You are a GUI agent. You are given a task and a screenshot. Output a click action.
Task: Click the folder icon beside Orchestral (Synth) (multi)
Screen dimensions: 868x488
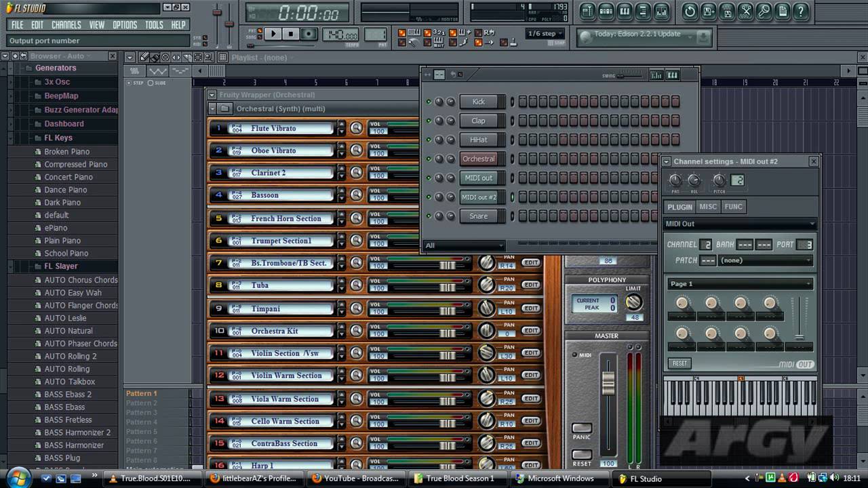pyautogui.click(x=225, y=108)
